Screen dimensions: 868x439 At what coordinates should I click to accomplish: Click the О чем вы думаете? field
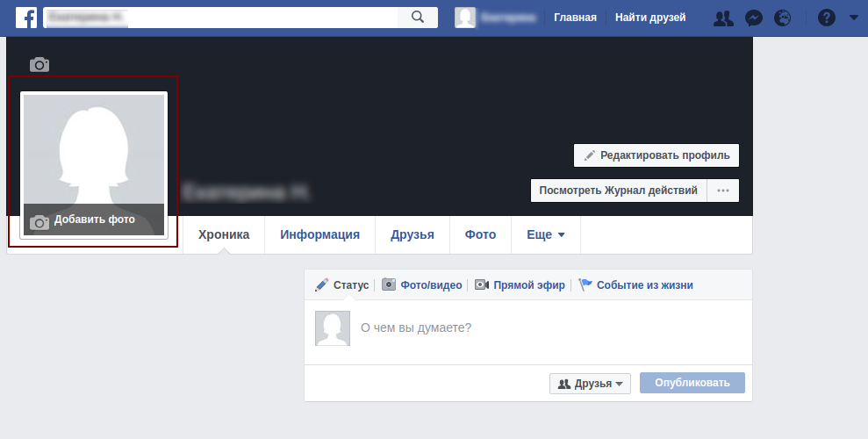527,327
